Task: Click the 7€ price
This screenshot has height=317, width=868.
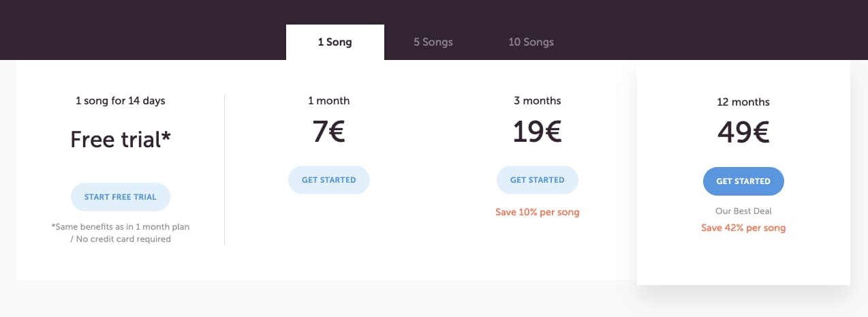Action: coord(329,132)
